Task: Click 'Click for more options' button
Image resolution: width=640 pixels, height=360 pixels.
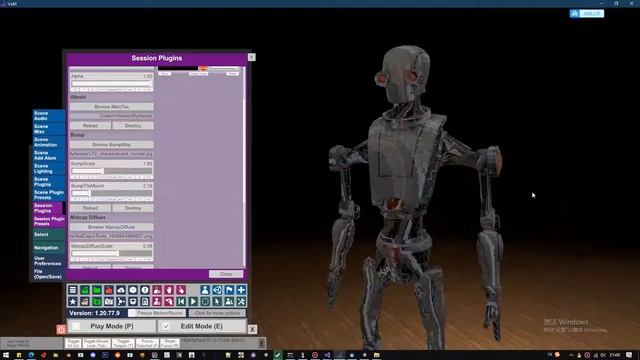Action: (x=217, y=313)
